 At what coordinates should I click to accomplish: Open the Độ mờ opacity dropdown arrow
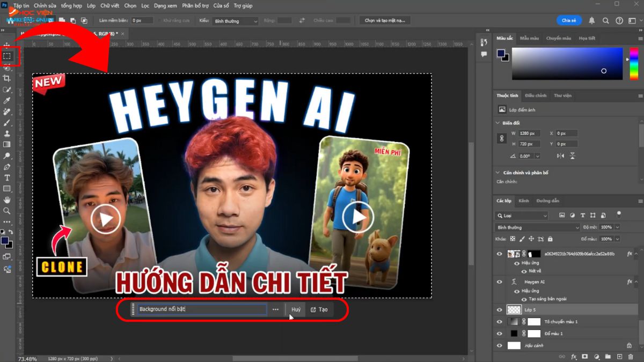click(617, 227)
